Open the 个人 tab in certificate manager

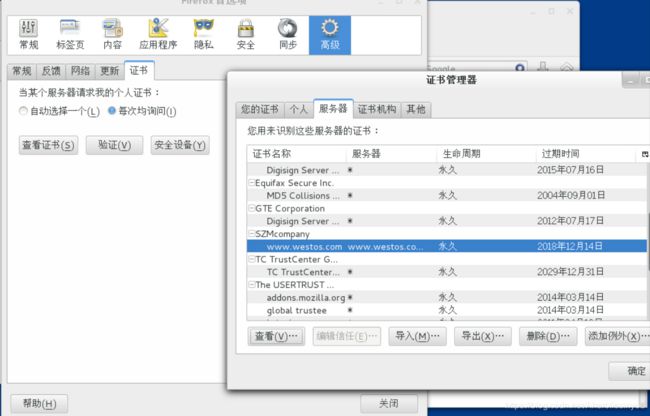298,110
